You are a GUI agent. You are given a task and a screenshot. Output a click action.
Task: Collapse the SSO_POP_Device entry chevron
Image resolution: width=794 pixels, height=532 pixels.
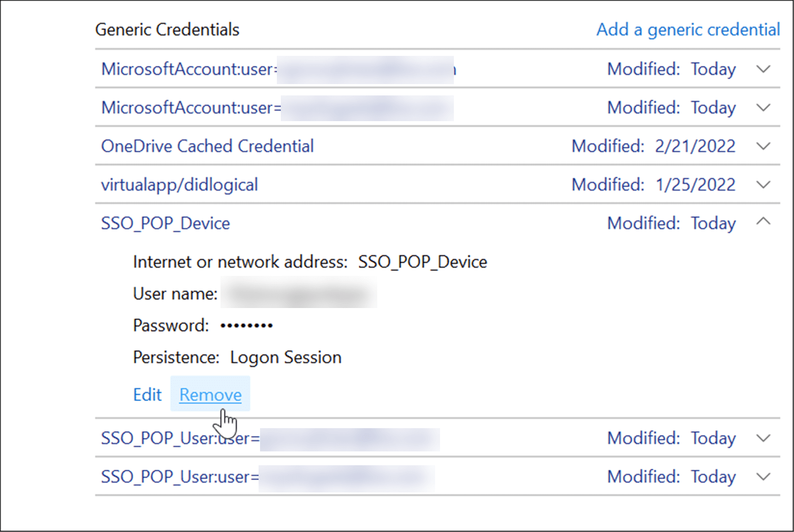coord(763,222)
